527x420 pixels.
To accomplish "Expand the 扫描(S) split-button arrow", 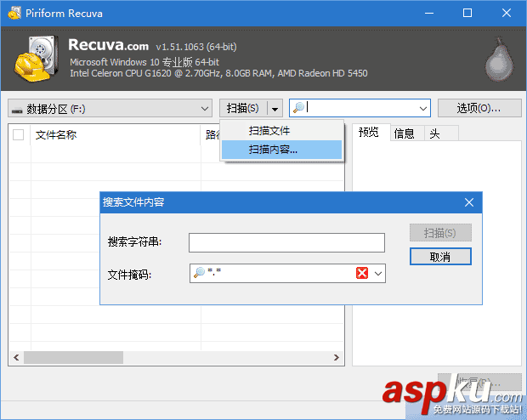I will [x=275, y=109].
